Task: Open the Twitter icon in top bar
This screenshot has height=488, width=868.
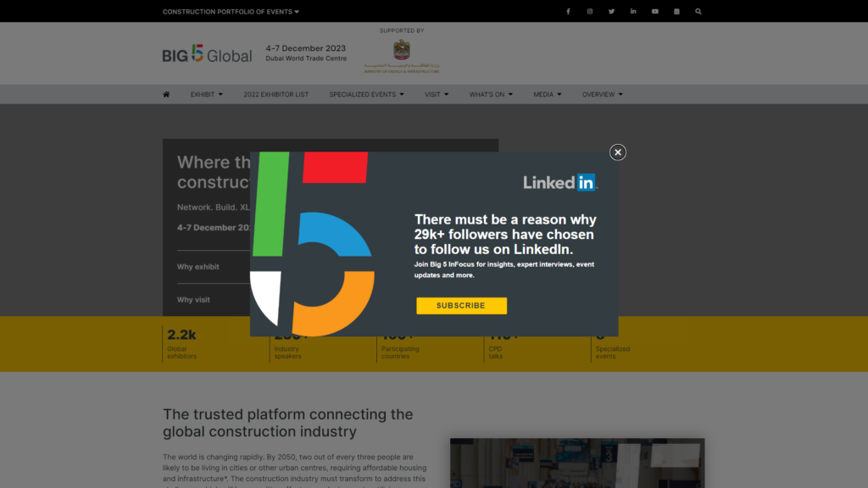Action: [611, 11]
